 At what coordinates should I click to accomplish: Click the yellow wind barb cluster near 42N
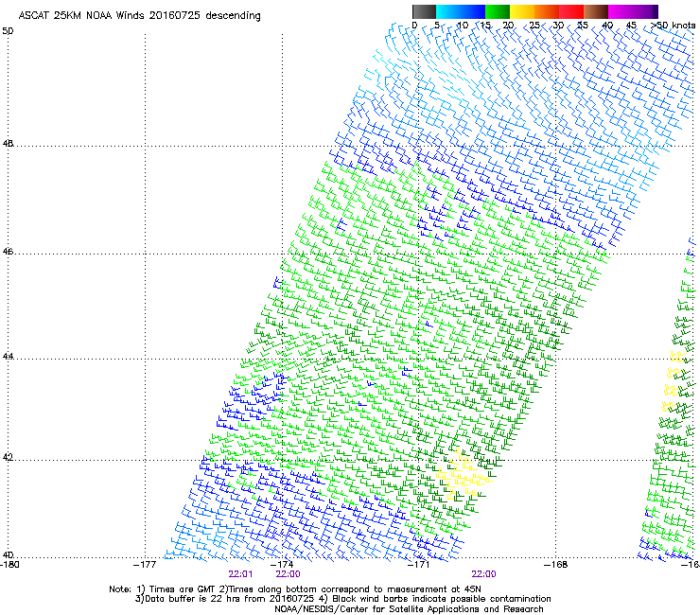tap(464, 474)
